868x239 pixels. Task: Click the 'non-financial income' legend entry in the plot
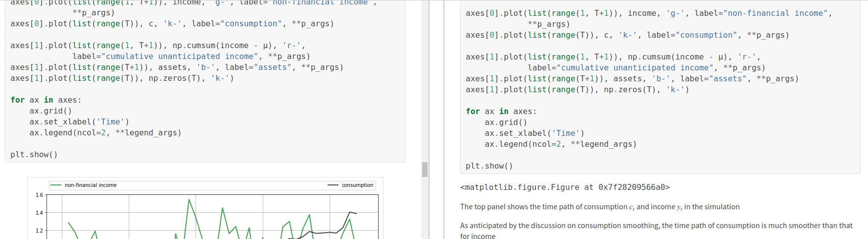click(x=84, y=185)
